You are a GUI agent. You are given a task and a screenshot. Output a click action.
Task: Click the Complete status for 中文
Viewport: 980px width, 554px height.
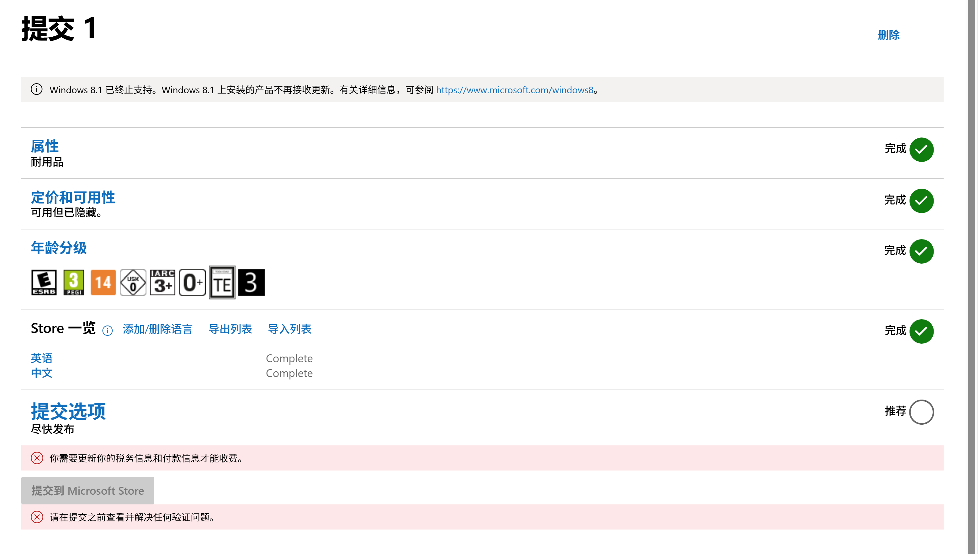click(x=289, y=373)
